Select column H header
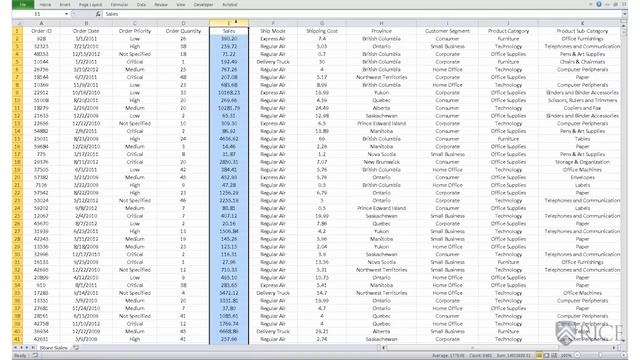This screenshot has width=640, height=360. (x=381, y=23)
